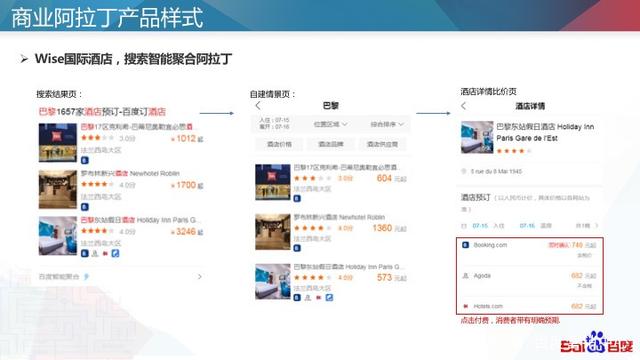Select the 07-15 入住 check-in date
Screen dimensions: 640x360
[x=488, y=226]
